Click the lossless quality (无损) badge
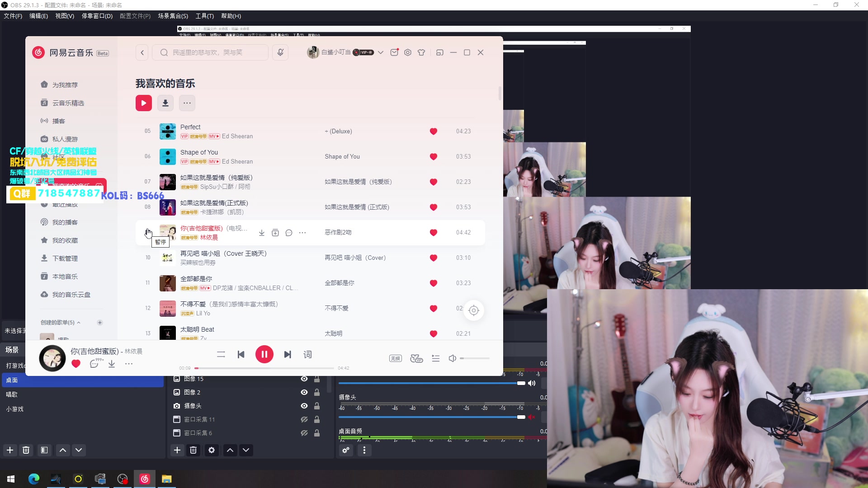 396,358
